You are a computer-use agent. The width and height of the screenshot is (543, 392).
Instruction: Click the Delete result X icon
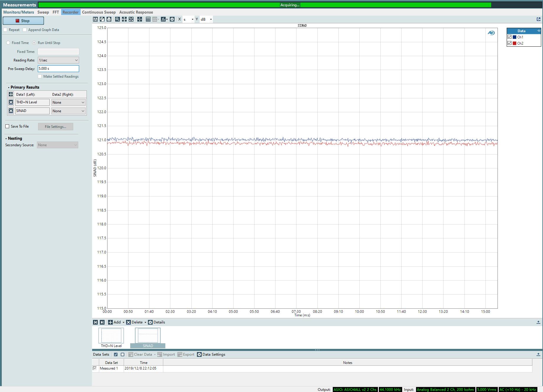point(128,322)
